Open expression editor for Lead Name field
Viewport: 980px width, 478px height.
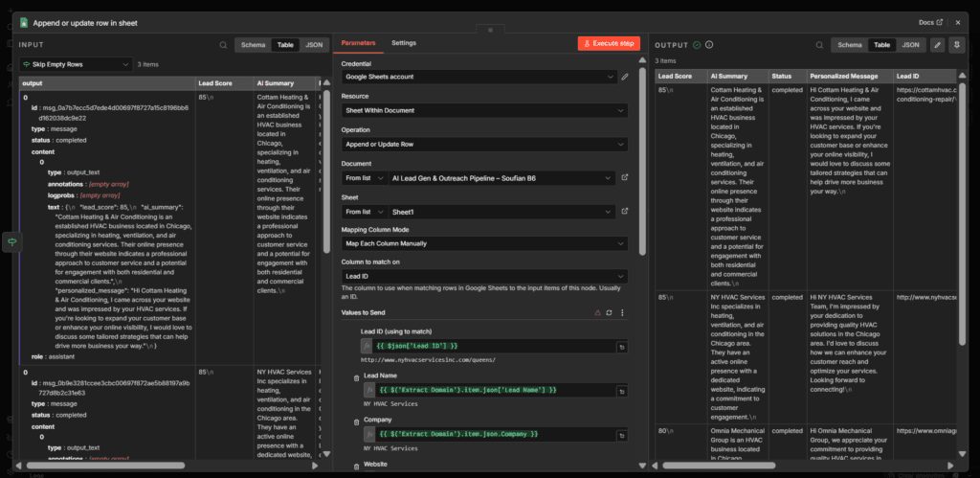(622, 391)
